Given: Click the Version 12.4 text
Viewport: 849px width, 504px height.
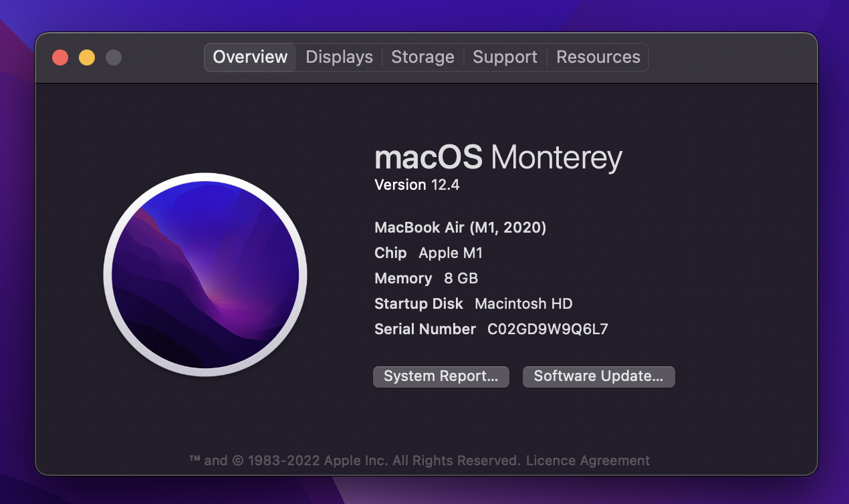Looking at the screenshot, I should tap(416, 185).
